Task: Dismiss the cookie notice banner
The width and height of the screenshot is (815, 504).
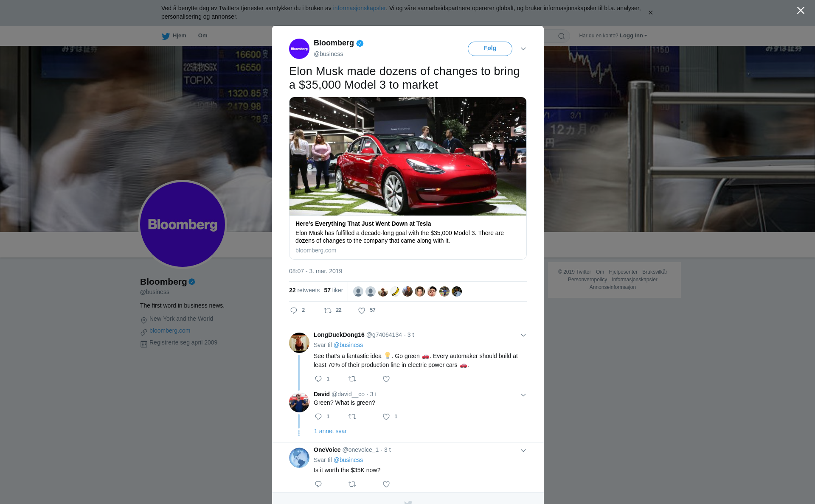Action: coord(650,13)
